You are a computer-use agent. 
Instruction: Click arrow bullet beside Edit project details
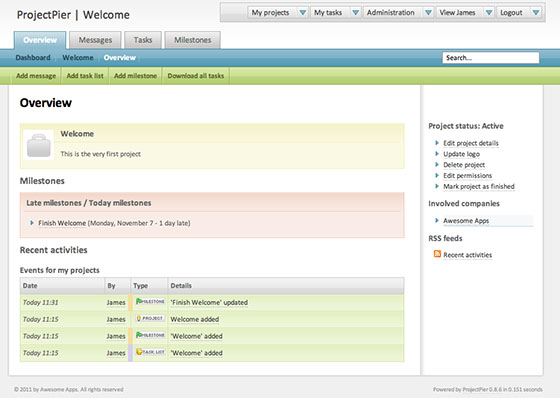(437, 143)
